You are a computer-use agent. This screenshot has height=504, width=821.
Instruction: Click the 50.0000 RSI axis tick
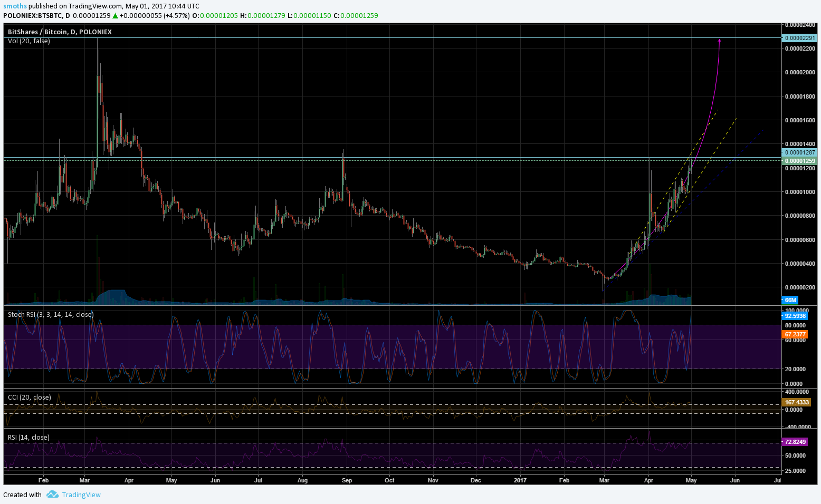click(795, 455)
